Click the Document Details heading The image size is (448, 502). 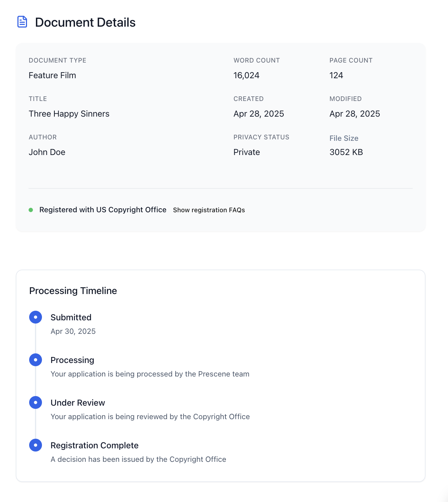85,22
